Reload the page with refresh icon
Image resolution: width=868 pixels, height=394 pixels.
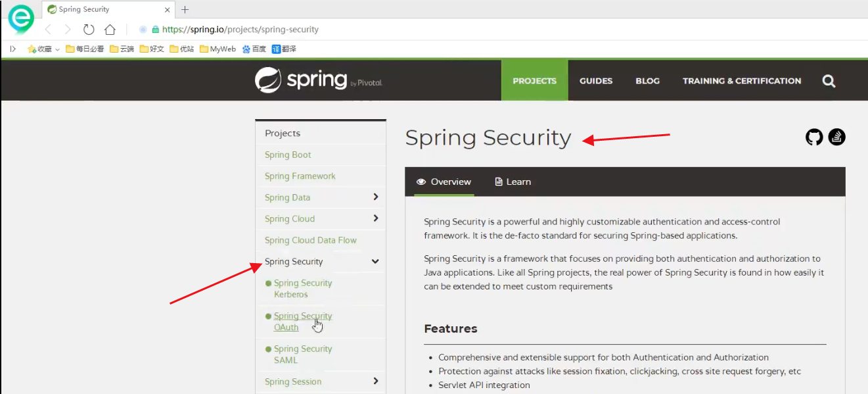89,30
